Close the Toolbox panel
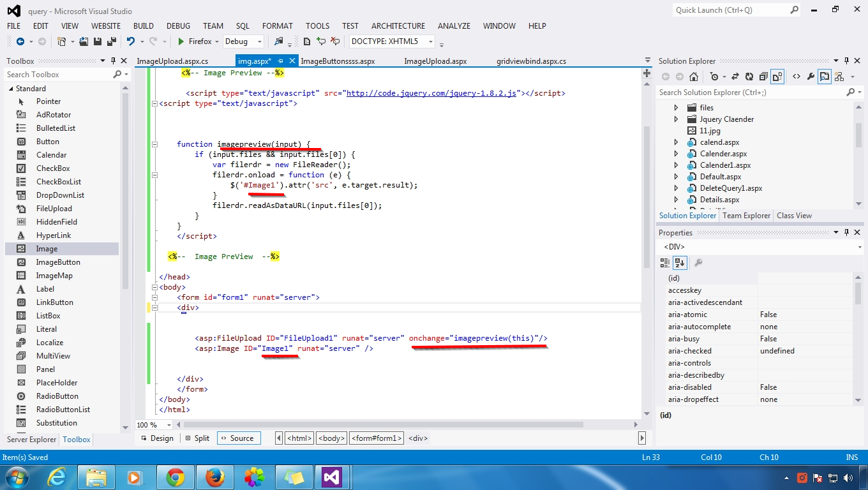This screenshot has width=868, height=490. 123,61
